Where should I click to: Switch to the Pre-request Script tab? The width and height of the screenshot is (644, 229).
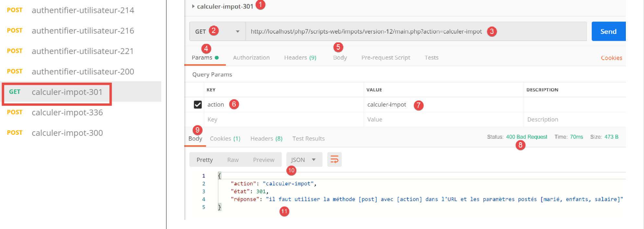coord(385,58)
